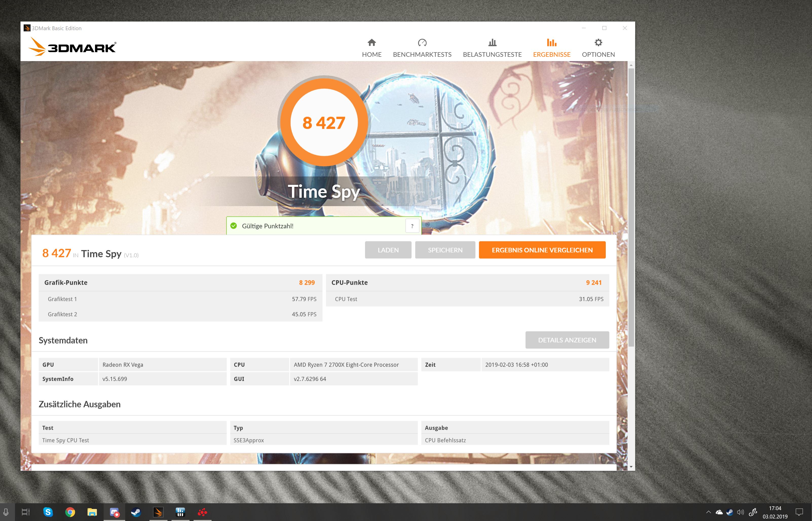Screen dimensions: 812x521
Task: Launch Steam from the taskbar
Action: pyautogui.click(x=136, y=512)
